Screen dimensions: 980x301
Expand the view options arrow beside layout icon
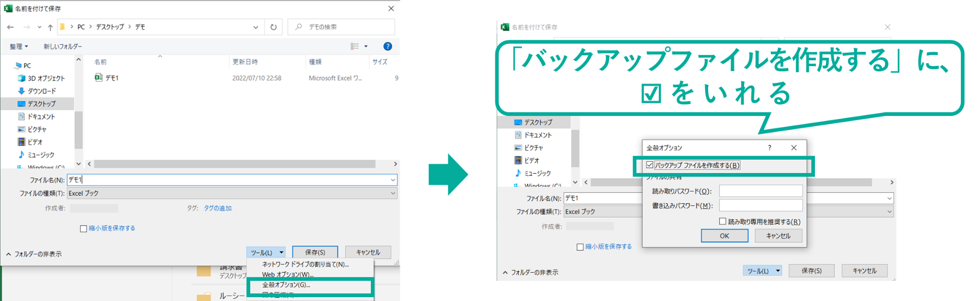pos(366,46)
